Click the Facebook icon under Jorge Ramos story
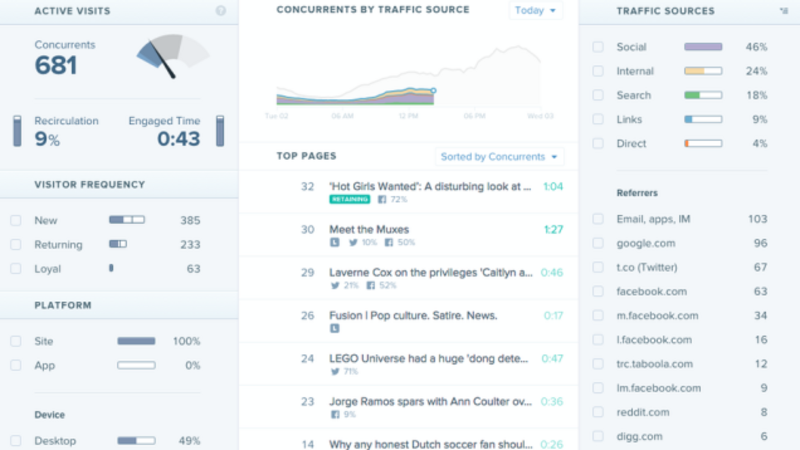This screenshot has width=800, height=450. click(335, 413)
